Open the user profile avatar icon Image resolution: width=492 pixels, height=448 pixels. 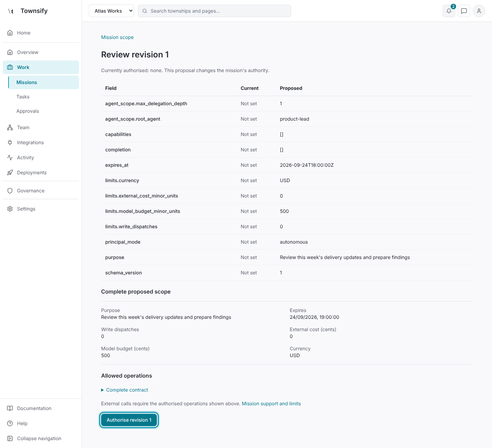click(479, 11)
